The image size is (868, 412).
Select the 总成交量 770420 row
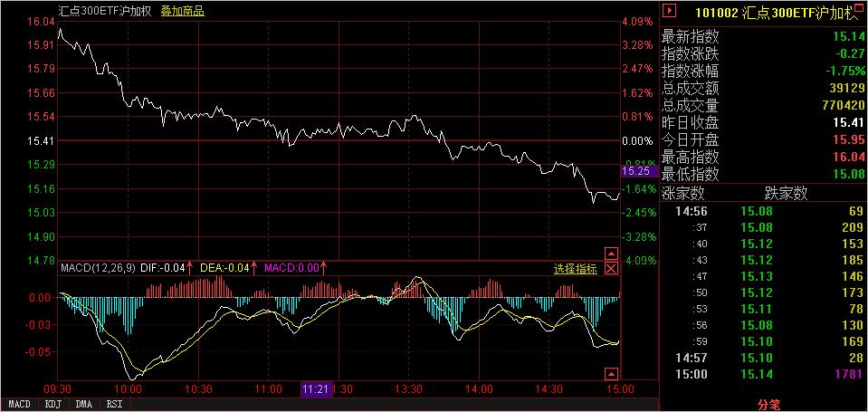[763, 105]
